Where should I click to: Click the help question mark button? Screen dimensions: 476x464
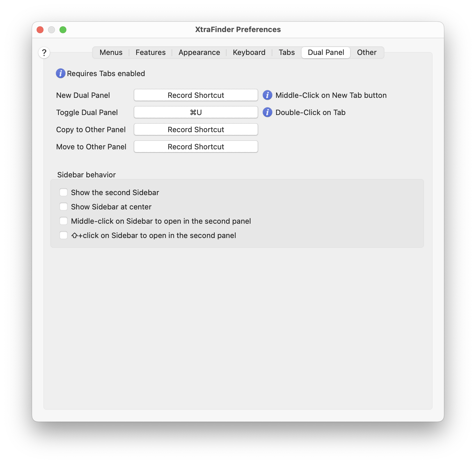point(44,53)
